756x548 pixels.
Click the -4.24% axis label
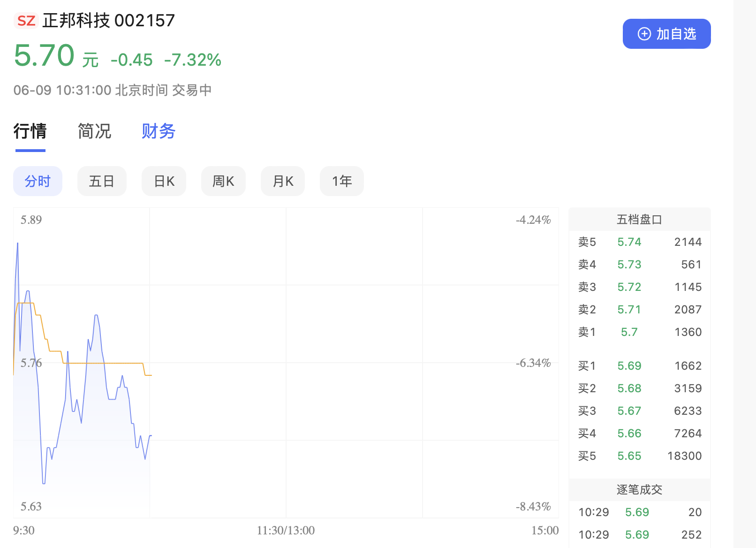(x=533, y=220)
